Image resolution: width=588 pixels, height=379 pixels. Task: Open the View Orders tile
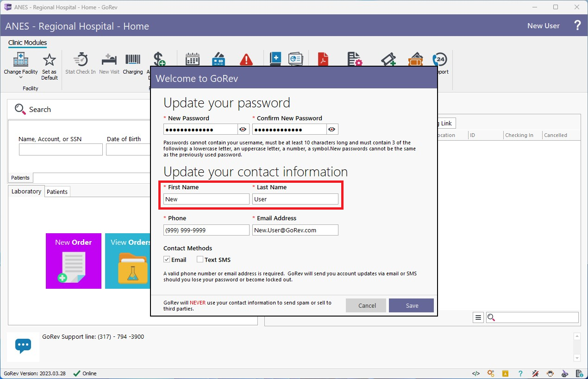128,261
